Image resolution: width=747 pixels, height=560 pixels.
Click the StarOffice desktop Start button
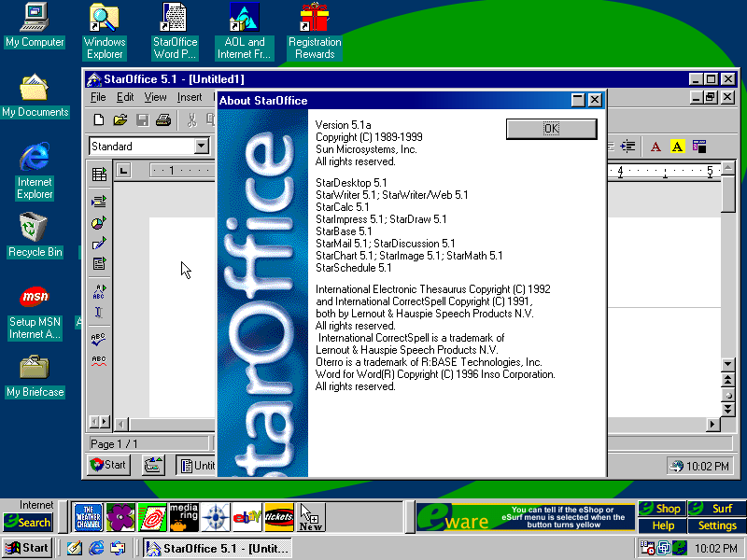coord(108,465)
